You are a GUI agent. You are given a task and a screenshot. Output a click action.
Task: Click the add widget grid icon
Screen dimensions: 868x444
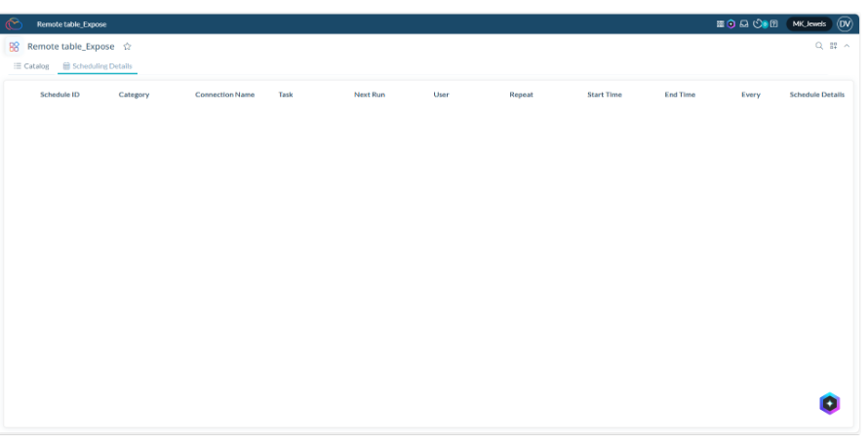[834, 46]
